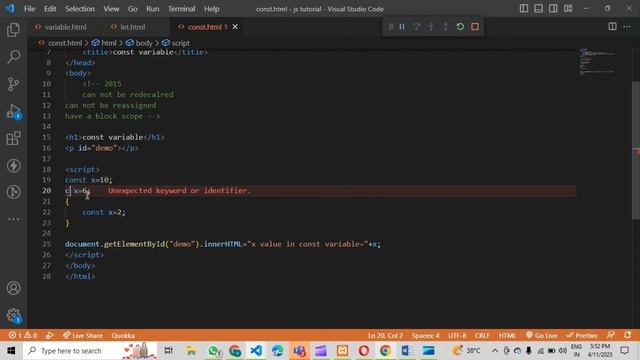This screenshot has height=360, width=640.
Task: Click the Windows Start button
Action: point(11,351)
